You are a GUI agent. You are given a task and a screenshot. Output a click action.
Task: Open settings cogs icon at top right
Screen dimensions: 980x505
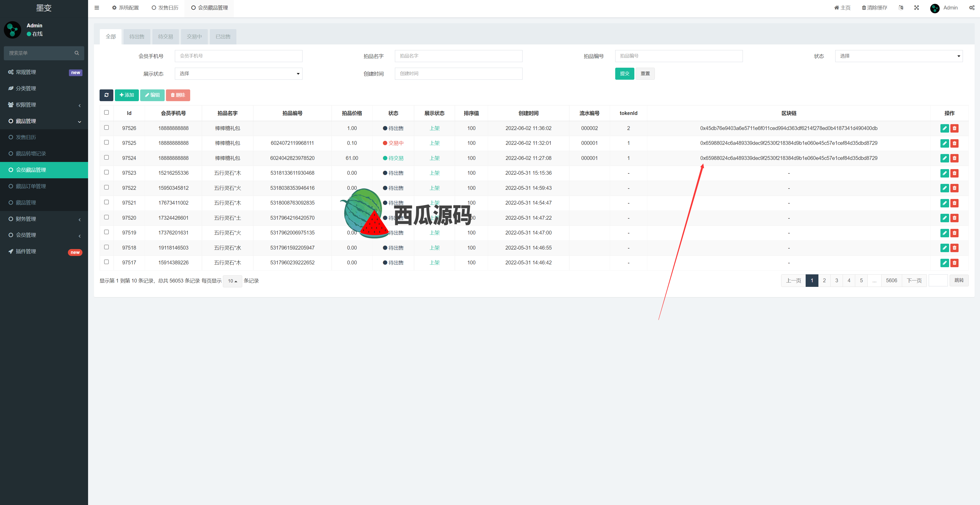click(x=972, y=8)
